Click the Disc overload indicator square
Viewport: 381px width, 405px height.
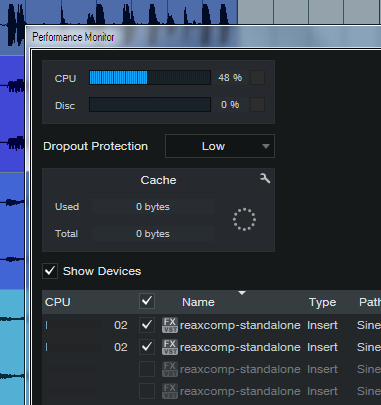click(x=257, y=105)
